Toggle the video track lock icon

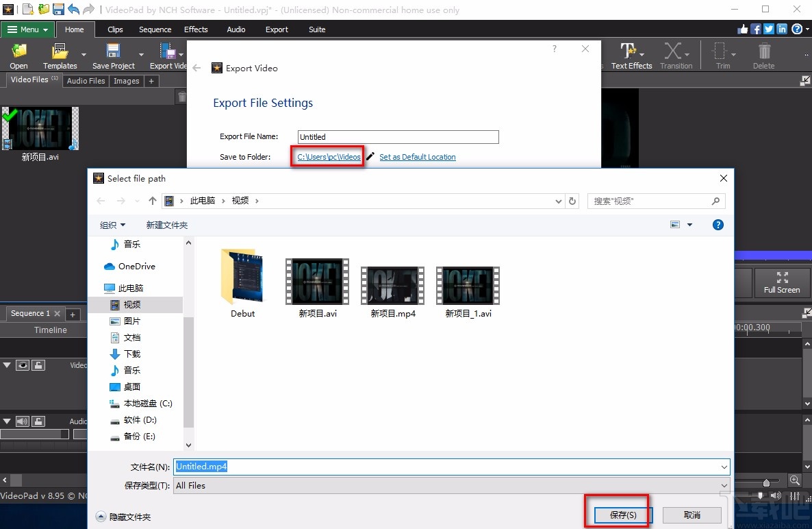[38, 365]
